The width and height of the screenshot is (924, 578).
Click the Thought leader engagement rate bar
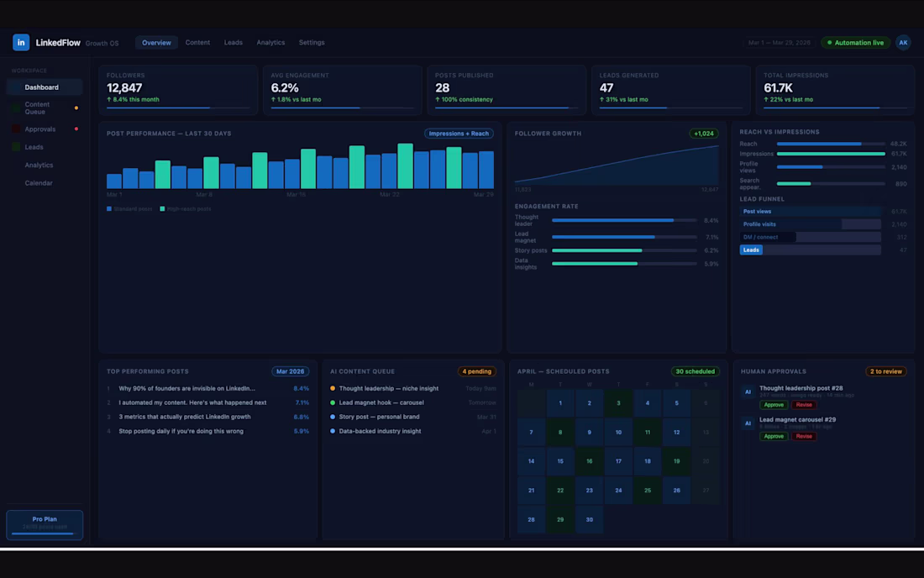pos(612,220)
